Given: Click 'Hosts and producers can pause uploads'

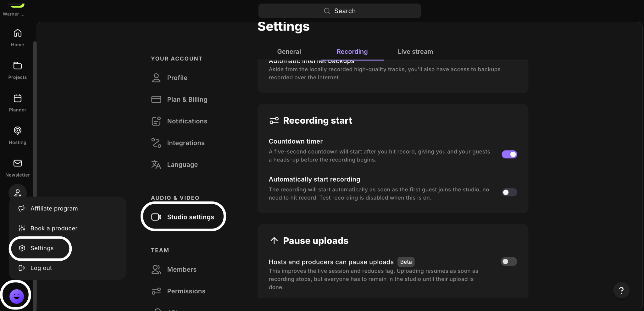Looking at the screenshot, I should coord(331,262).
